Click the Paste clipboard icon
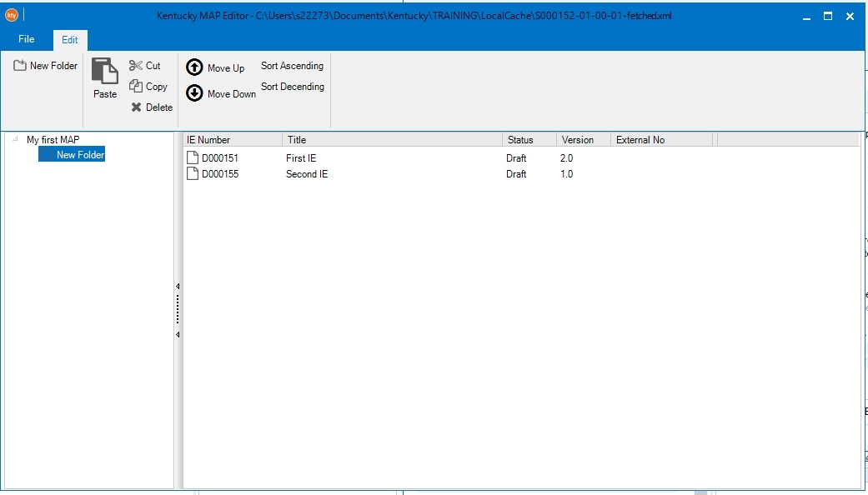 [105, 72]
